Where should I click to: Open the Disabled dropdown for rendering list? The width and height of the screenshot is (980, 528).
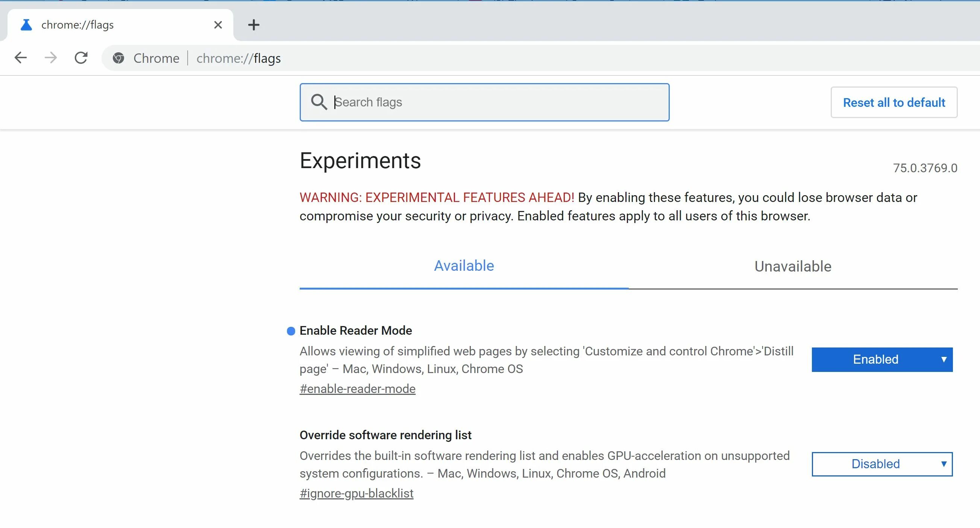(x=875, y=464)
